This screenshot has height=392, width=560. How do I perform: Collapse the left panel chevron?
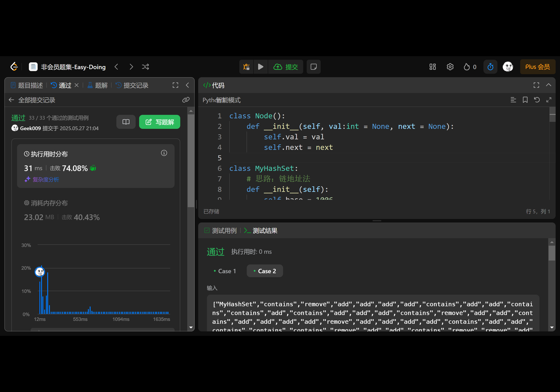click(187, 85)
